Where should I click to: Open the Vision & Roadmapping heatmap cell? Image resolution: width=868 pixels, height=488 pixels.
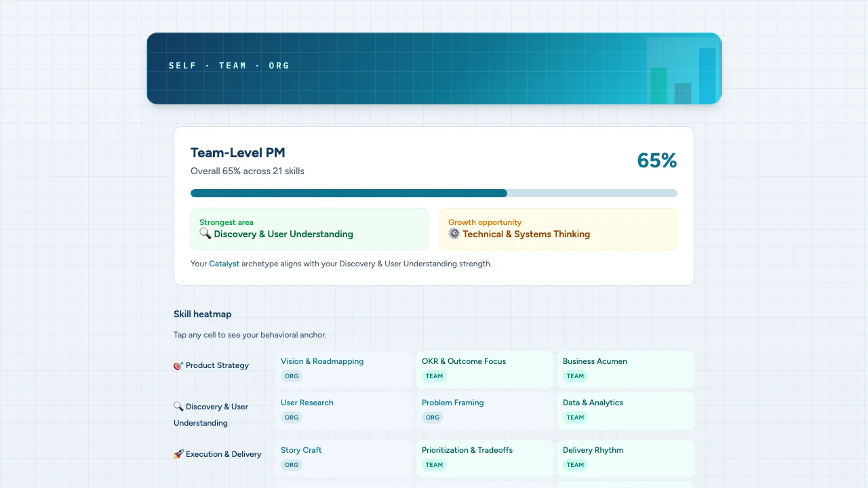coord(344,369)
